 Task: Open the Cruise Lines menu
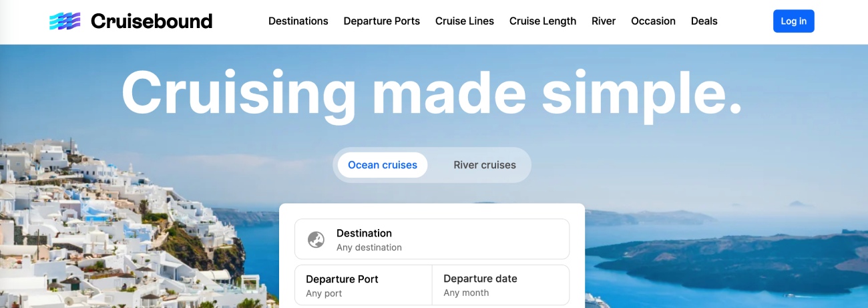[x=465, y=21]
